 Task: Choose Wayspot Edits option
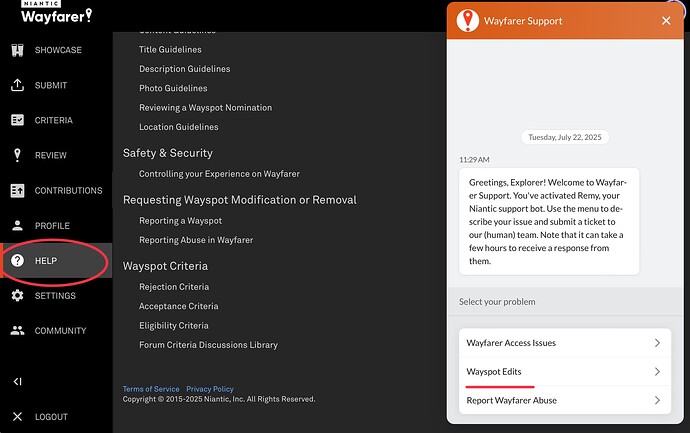click(565, 371)
